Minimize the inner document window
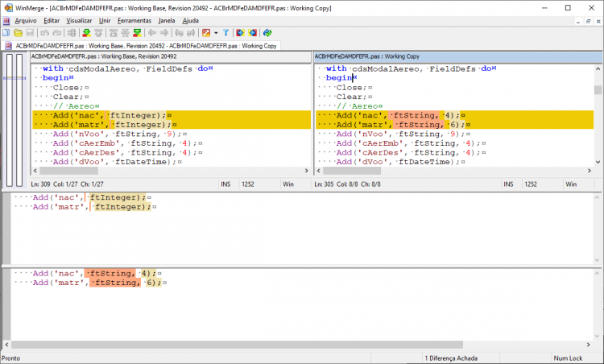The width and height of the screenshot is (604, 364). pos(577,22)
